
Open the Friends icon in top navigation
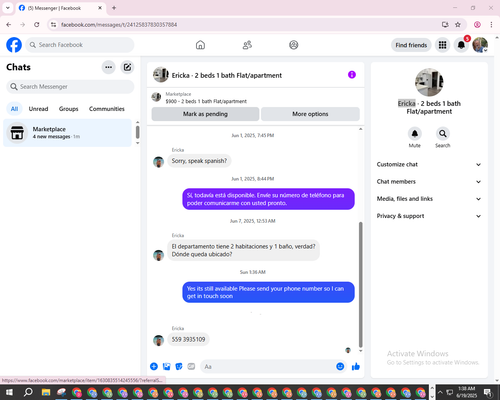tap(247, 45)
